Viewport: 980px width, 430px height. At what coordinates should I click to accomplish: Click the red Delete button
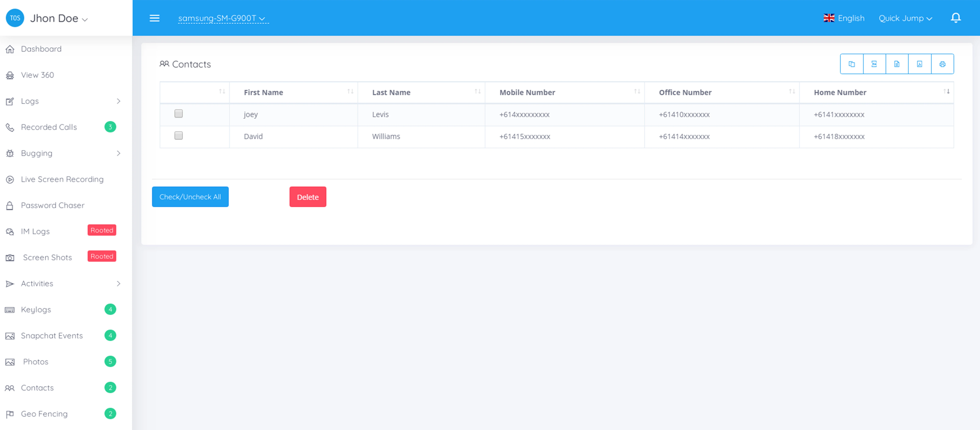[x=307, y=197]
